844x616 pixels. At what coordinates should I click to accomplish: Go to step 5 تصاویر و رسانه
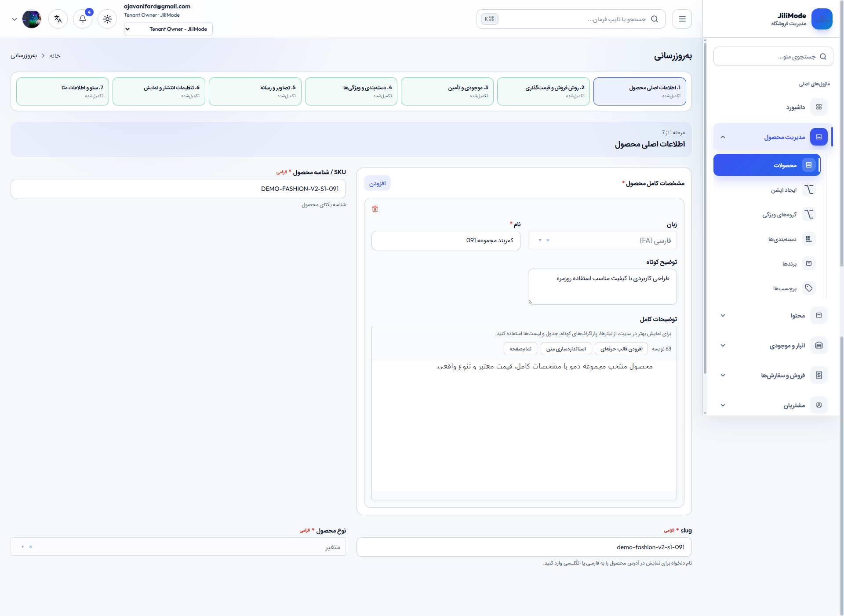255,91
